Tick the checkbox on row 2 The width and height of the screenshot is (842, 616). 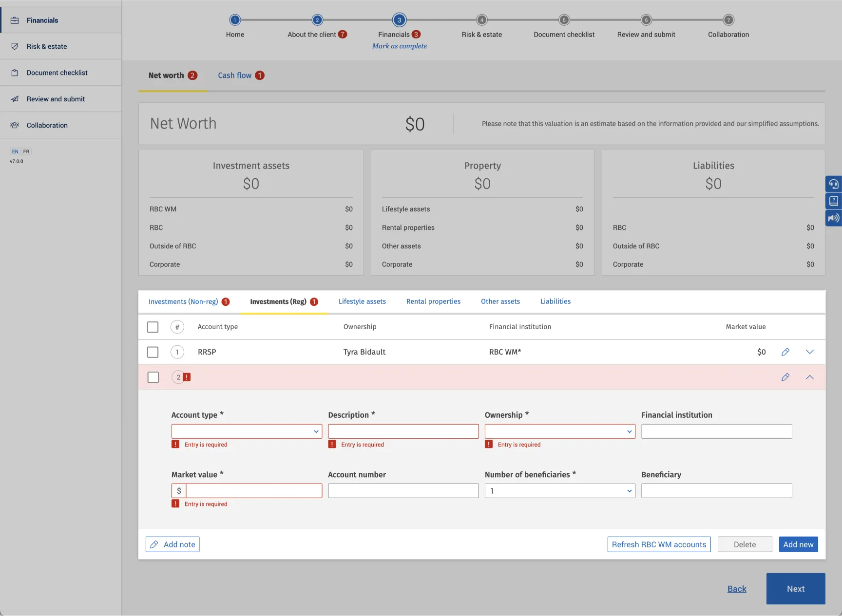tap(153, 377)
